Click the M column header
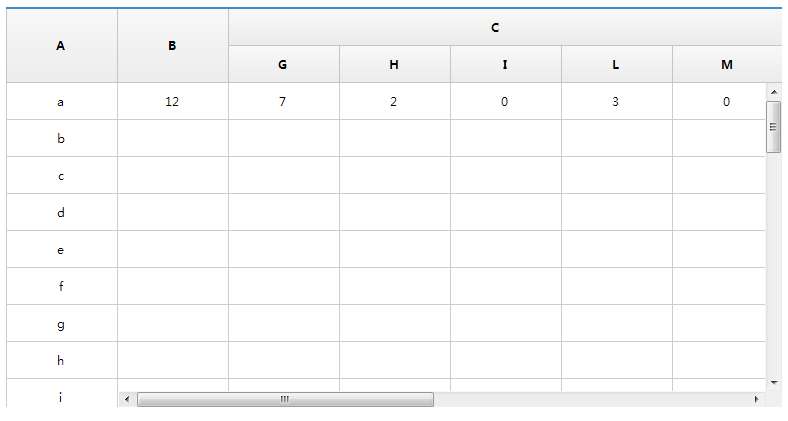This screenshot has width=788, height=421. coord(726,65)
